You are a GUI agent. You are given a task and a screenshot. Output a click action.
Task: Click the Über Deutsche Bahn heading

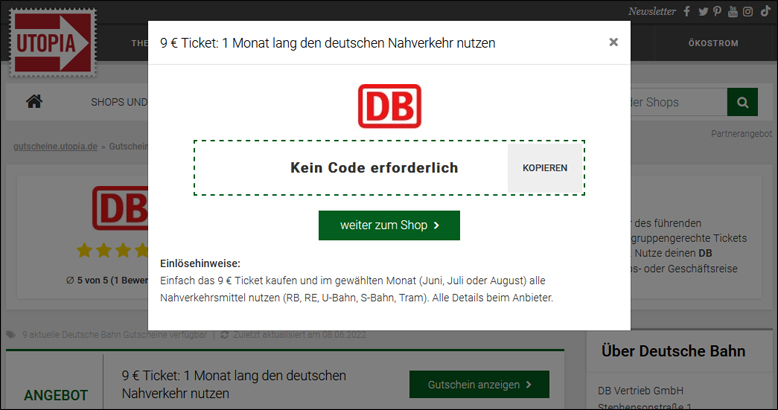coord(673,351)
